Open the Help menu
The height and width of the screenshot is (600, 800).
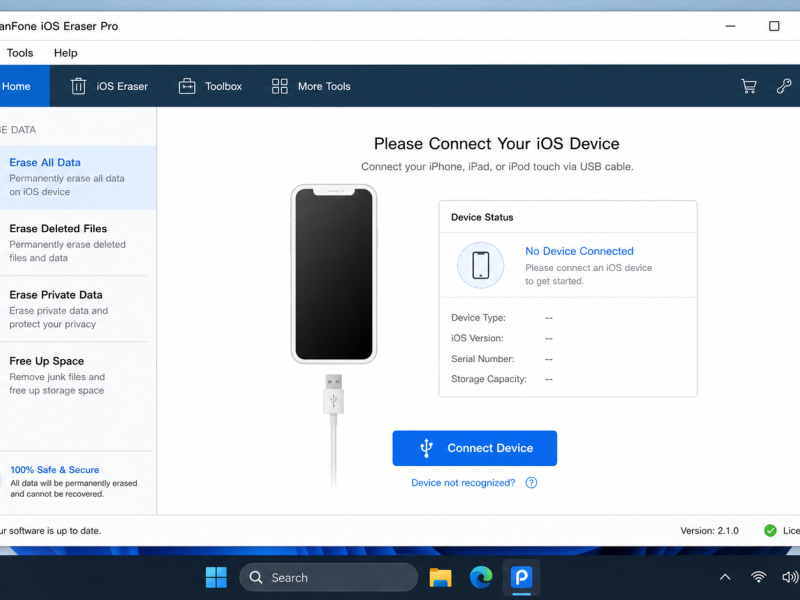tap(66, 53)
